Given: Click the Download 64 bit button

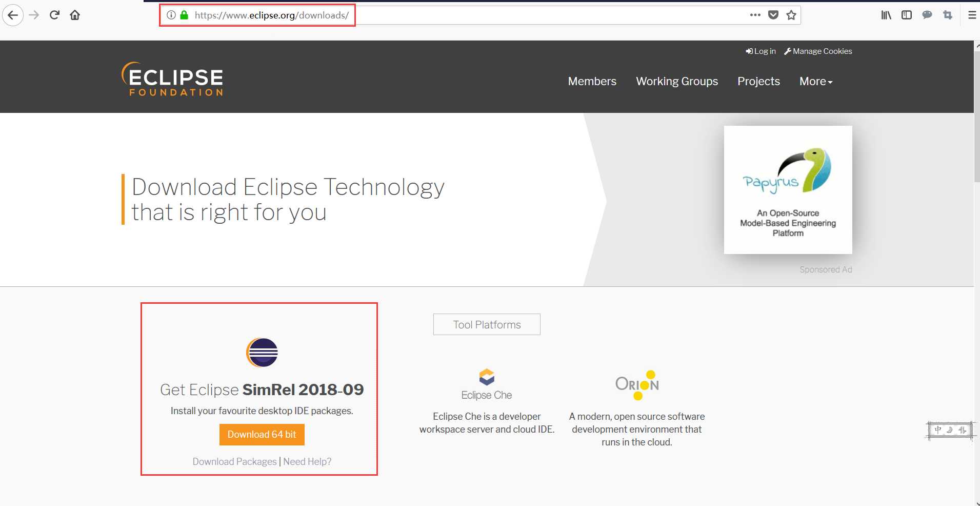Looking at the screenshot, I should coord(262,435).
